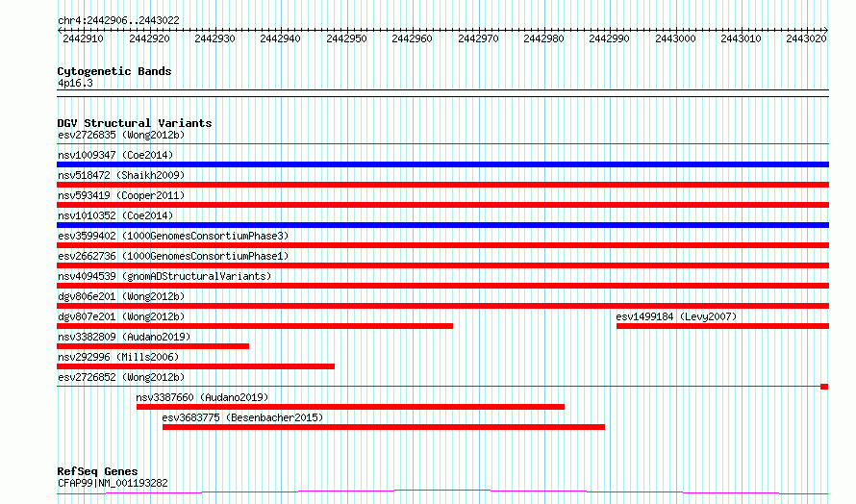Image resolution: width=856 pixels, height=504 pixels.
Task: Select the 4p16.3 band label
Action: coord(75,83)
